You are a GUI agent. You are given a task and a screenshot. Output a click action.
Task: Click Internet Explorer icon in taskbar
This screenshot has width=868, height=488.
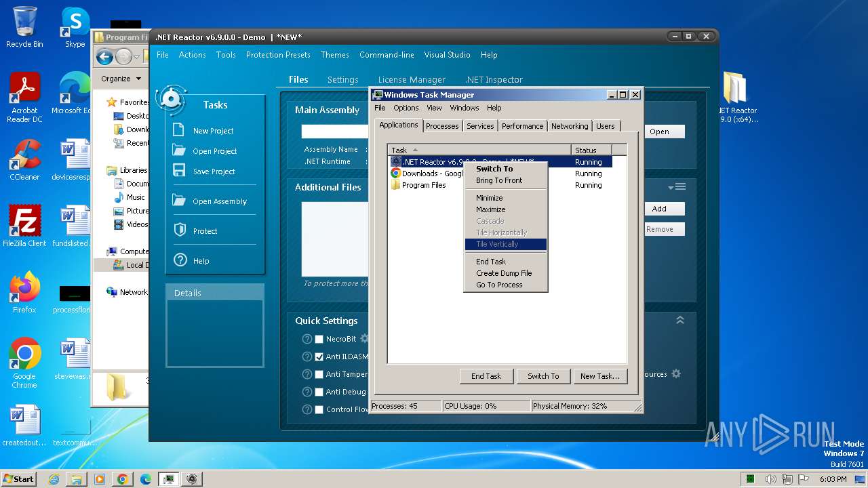tap(54, 479)
